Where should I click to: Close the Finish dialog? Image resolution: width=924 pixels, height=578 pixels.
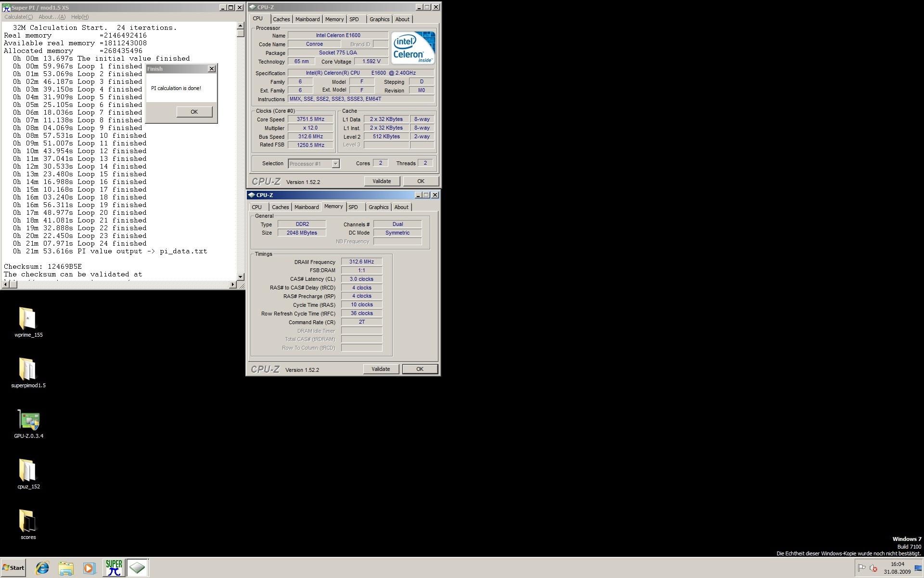[x=212, y=69]
